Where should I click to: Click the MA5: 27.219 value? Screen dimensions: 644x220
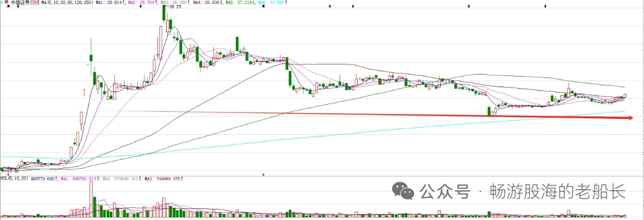click(240, 3)
